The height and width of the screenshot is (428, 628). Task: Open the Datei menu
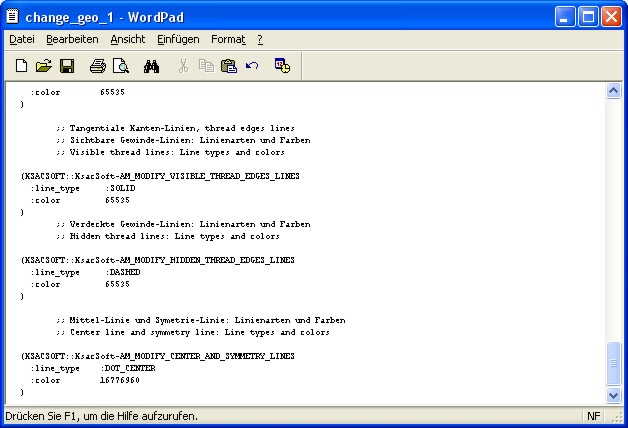(x=22, y=39)
